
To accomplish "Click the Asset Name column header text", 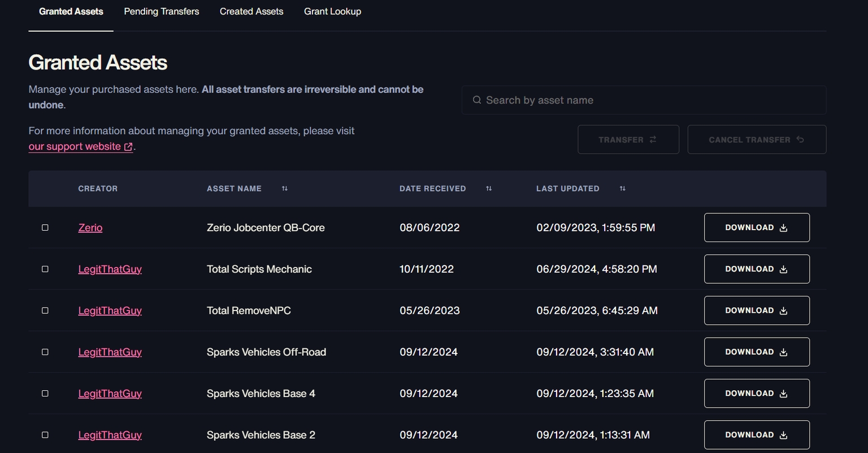I will pyautogui.click(x=234, y=188).
